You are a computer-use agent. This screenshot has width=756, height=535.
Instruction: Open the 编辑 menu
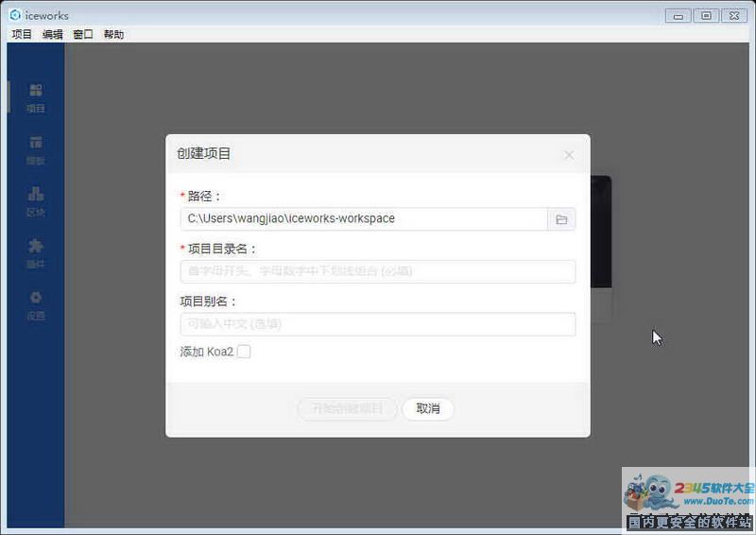click(x=53, y=35)
